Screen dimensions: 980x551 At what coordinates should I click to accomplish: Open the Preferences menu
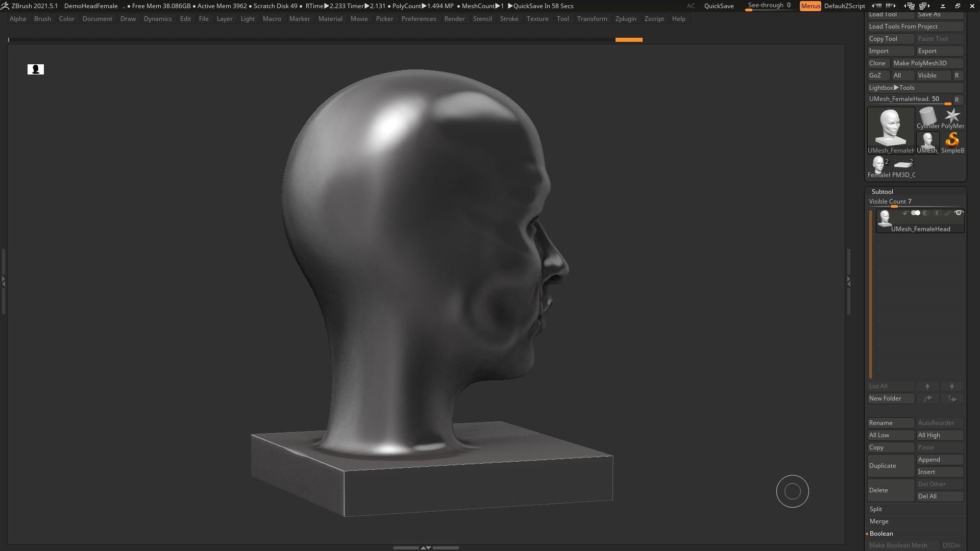[419, 18]
